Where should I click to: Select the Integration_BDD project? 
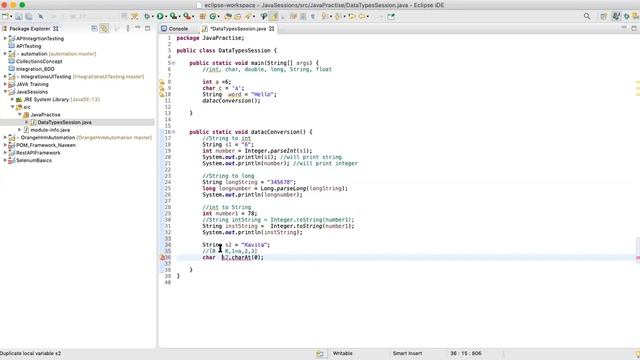(35, 69)
